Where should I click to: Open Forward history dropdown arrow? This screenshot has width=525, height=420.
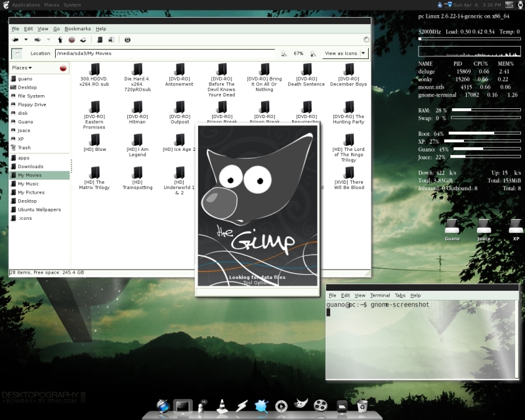[x=48, y=40]
